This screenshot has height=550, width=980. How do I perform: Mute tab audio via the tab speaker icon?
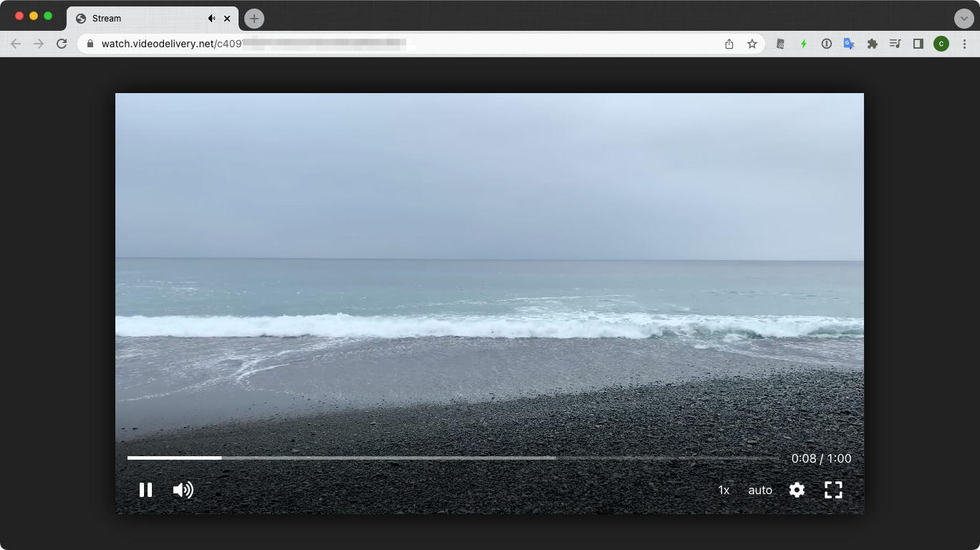pyautogui.click(x=211, y=18)
